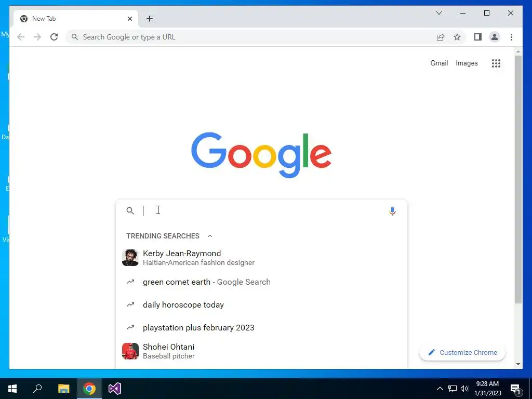532x399 pixels.
Task: Click the scrollbar down arrow
Action: [x=518, y=364]
